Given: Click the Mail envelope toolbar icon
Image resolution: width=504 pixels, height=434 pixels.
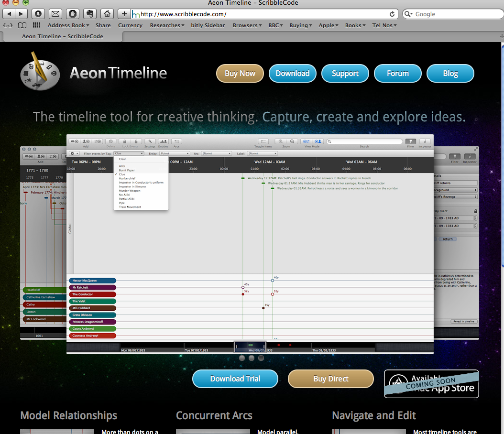Looking at the screenshot, I should [x=55, y=14].
